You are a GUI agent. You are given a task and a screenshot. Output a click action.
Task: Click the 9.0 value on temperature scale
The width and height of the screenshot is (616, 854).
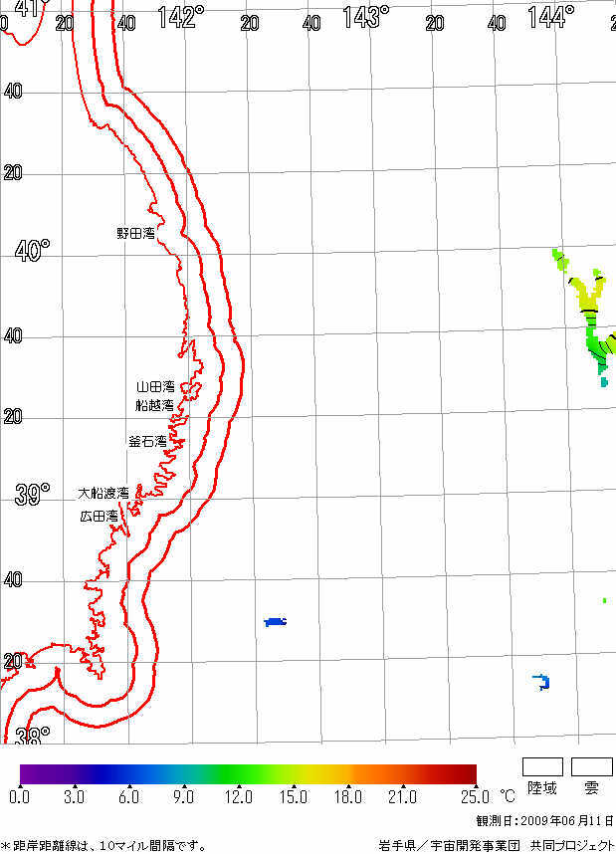pos(183,797)
